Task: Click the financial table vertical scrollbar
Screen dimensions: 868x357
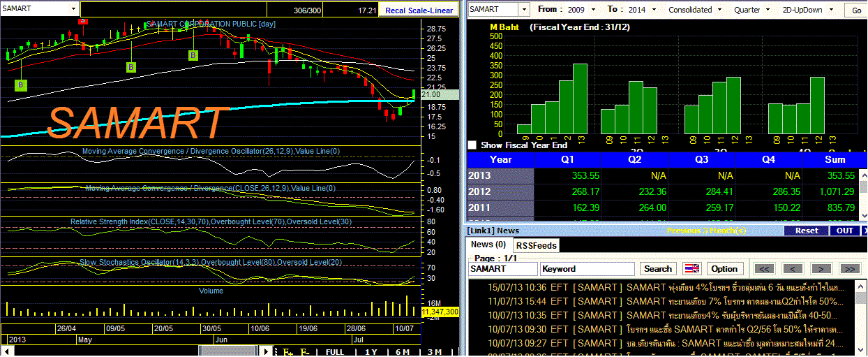Action: pyautogui.click(x=863, y=194)
